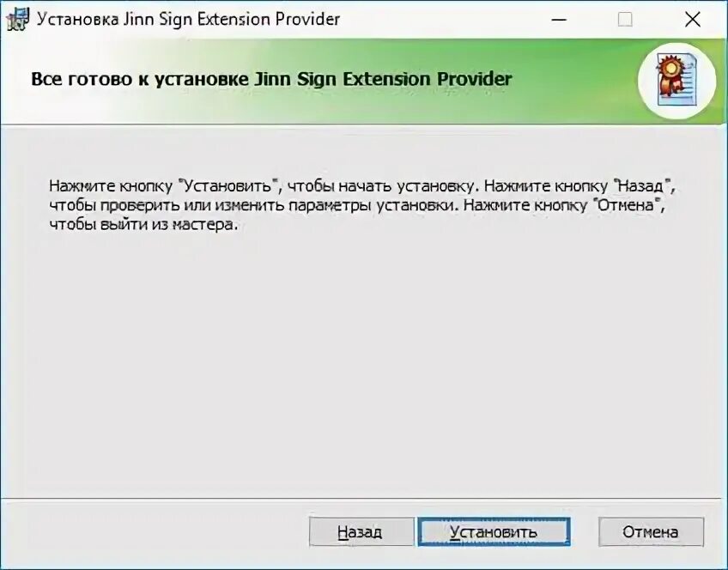Go back with the Назад button
Viewport: 728px width, 570px height.
[361, 531]
